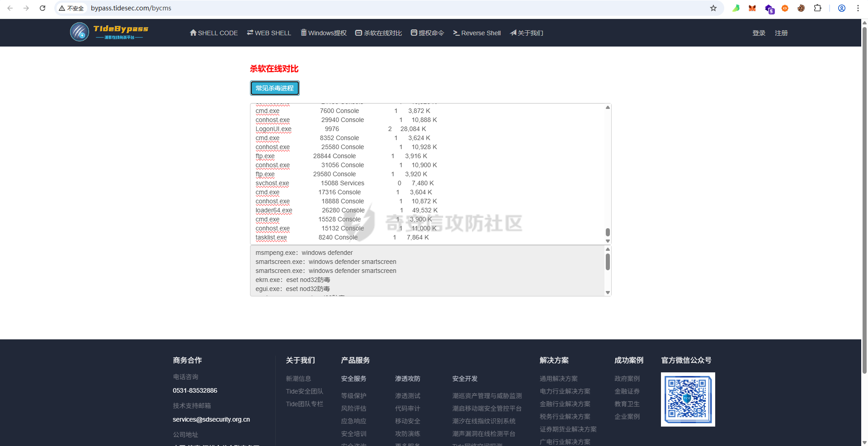Screen dimensions: 868x446
Task: Open the extensions puzzle menu
Action: pos(817,8)
